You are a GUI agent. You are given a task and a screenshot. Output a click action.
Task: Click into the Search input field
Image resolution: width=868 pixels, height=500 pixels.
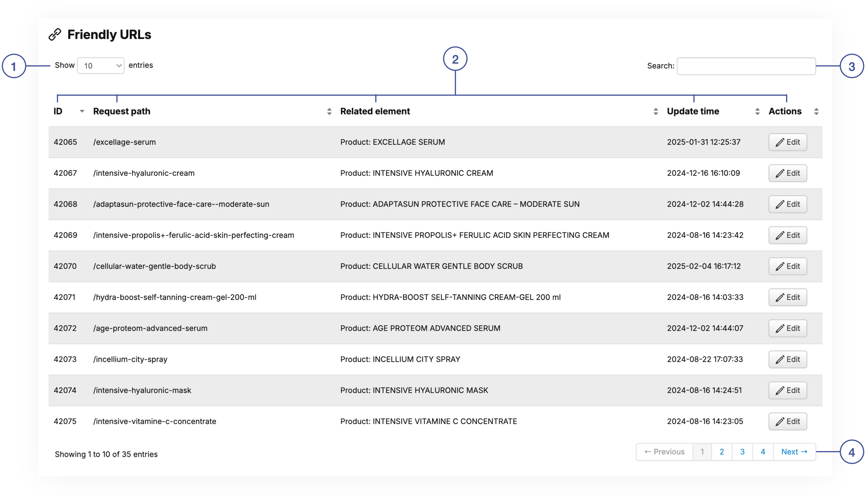pyautogui.click(x=746, y=66)
